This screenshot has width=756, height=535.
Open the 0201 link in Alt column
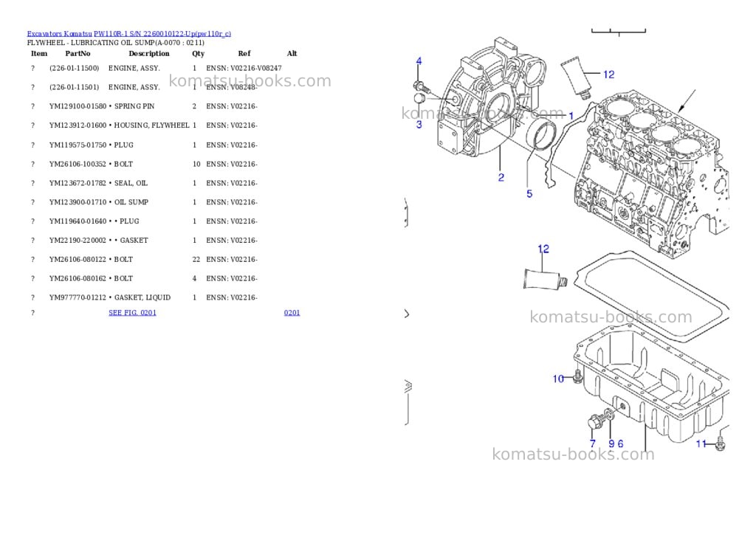point(292,313)
